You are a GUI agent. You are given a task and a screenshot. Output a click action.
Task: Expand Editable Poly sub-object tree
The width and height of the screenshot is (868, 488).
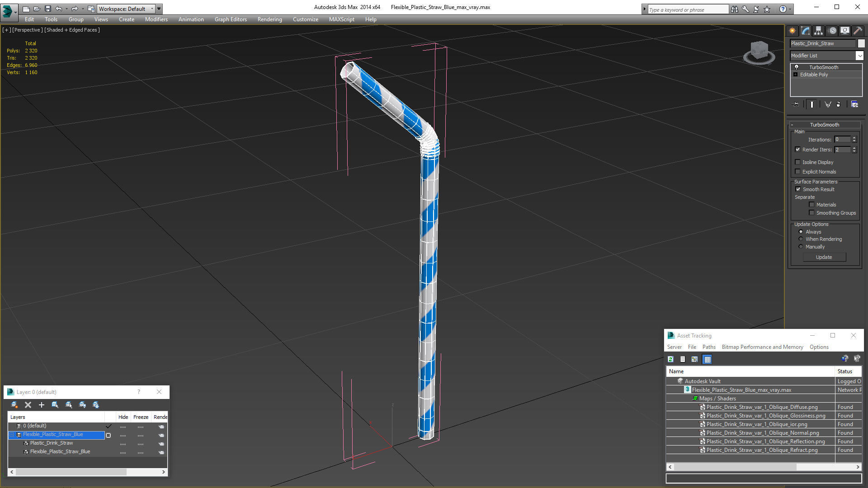click(x=796, y=75)
